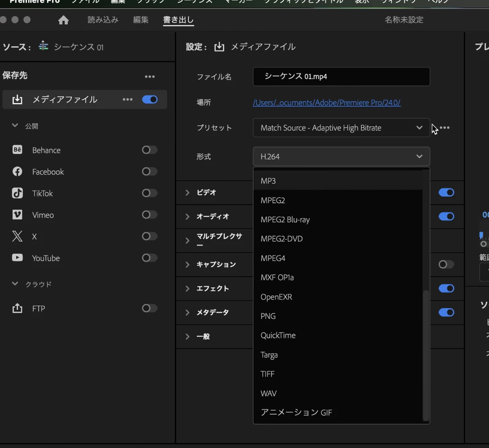Click the TikTok icon
This screenshot has height=448, width=489.
(18, 193)
